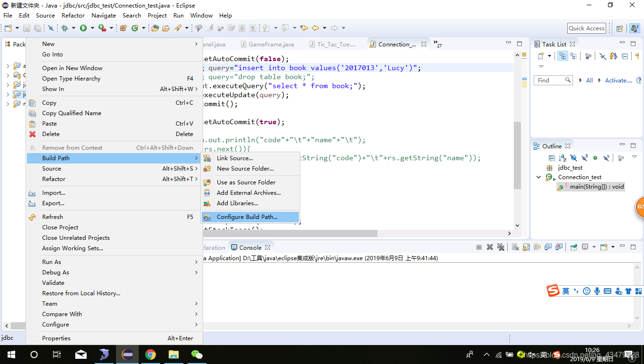Click the Windows Start button
644x364 pixels.
click(x=10, y=355)
